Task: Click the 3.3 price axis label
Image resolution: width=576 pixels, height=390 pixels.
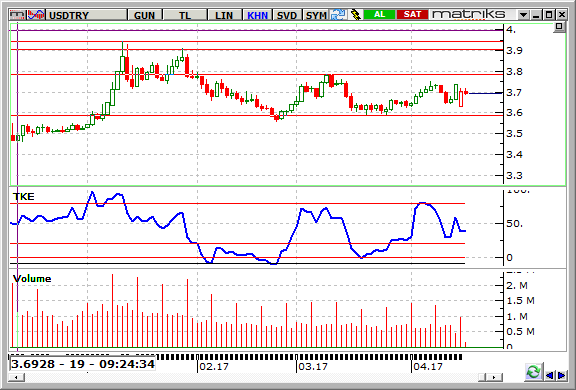Action: pos(514,176)
